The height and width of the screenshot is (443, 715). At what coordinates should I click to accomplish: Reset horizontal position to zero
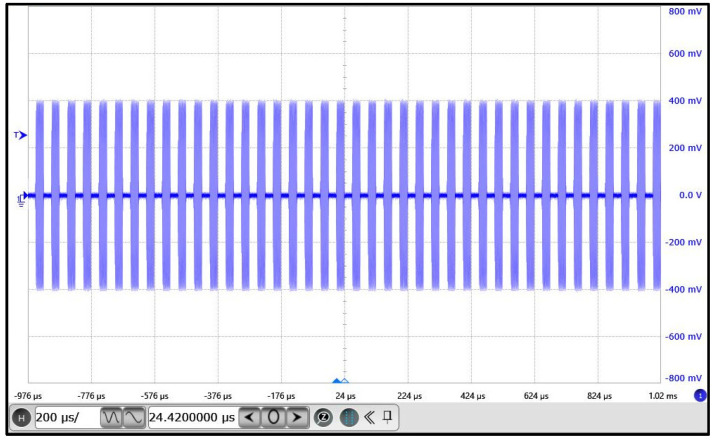tap(273, 417)
